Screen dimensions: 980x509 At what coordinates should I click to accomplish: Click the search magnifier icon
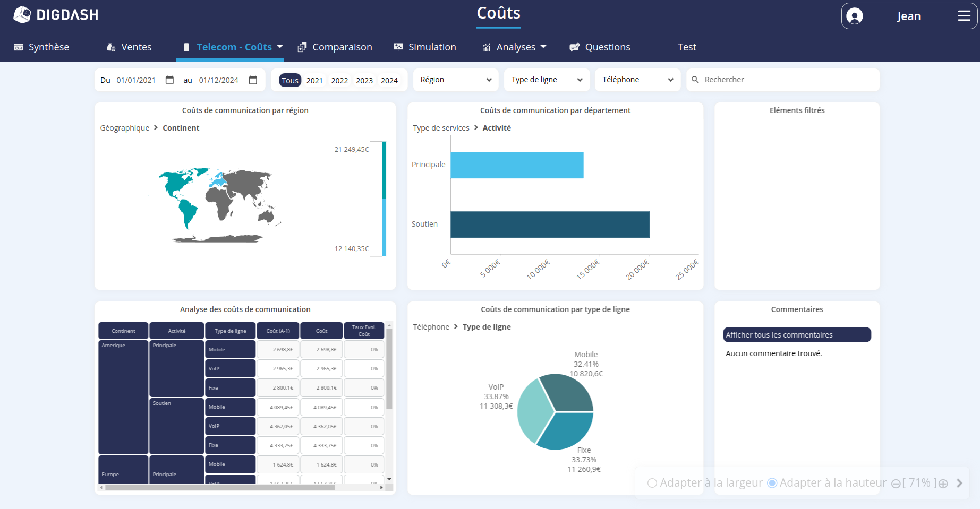click(x=695, y=80)
